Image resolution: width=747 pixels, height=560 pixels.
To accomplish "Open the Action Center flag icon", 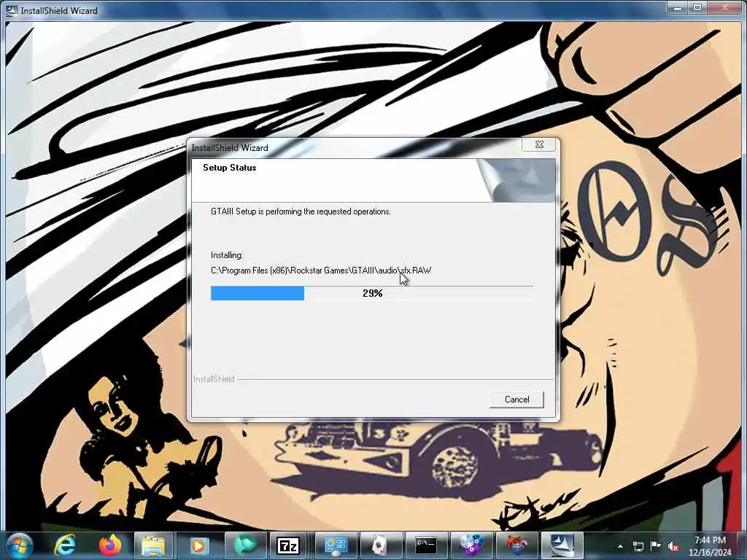I will [656, 546].
